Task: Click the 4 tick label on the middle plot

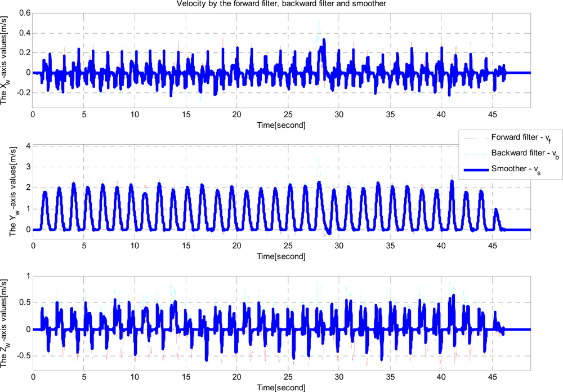Action: 29,146
